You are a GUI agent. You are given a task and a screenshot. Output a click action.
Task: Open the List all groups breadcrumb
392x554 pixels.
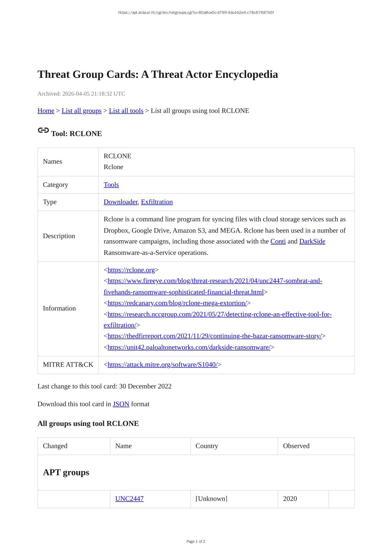81,111
